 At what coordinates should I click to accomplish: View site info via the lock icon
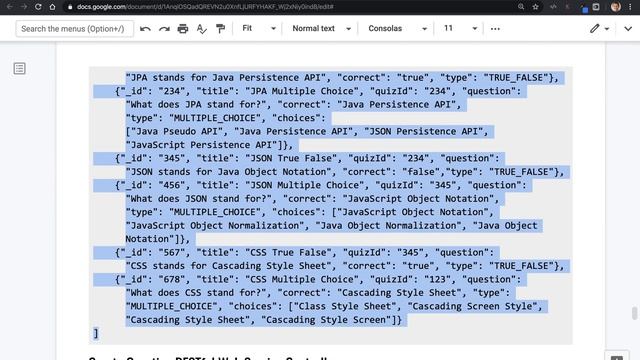pos(70,7)
